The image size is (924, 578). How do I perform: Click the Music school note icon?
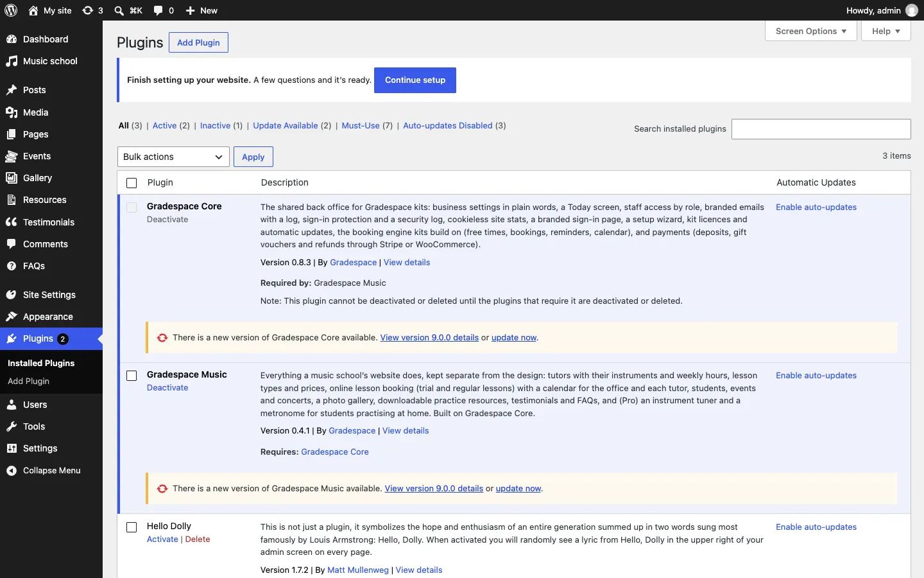pos(12,61)
